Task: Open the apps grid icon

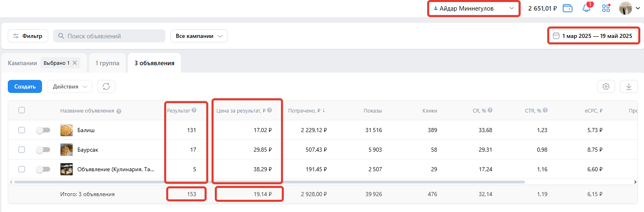Action: click(x=606, y=8)
